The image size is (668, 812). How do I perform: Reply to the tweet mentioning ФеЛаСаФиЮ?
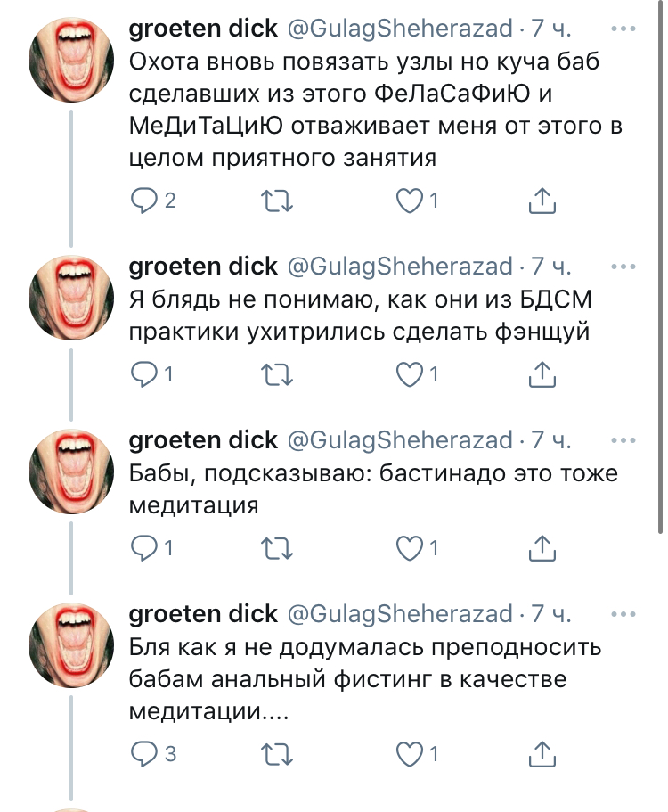tap(143, 202)
